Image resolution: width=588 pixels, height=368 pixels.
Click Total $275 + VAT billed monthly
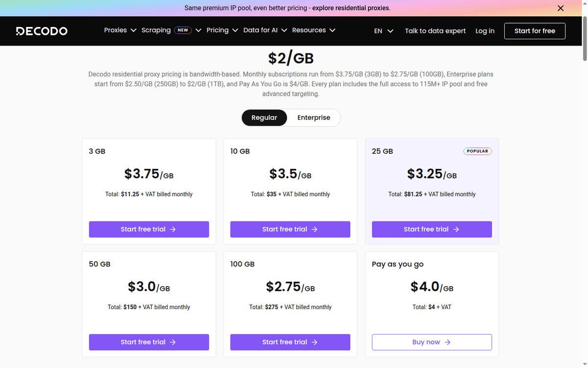coord(290,307)
